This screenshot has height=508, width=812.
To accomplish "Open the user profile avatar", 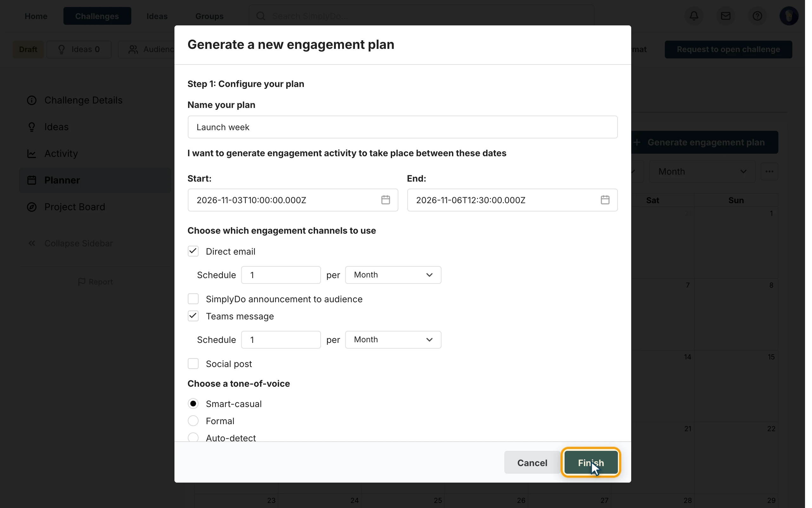I will pyautogui.click(x=789, y=16).
